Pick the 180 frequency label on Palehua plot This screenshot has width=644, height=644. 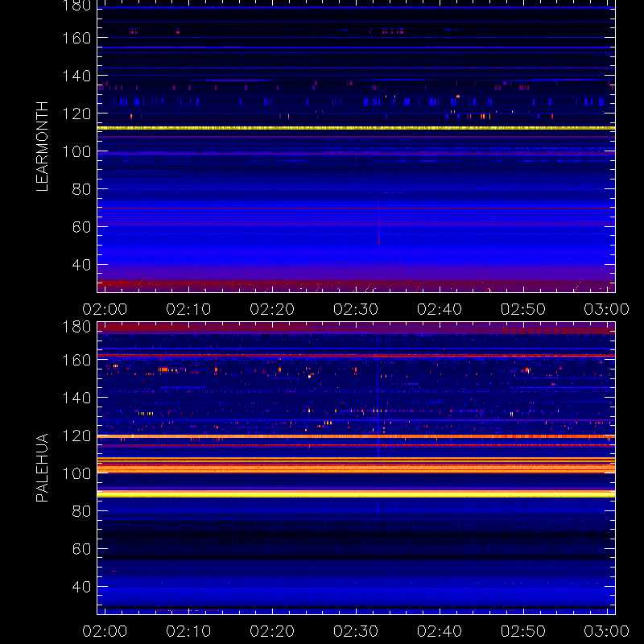pos(76,327)
